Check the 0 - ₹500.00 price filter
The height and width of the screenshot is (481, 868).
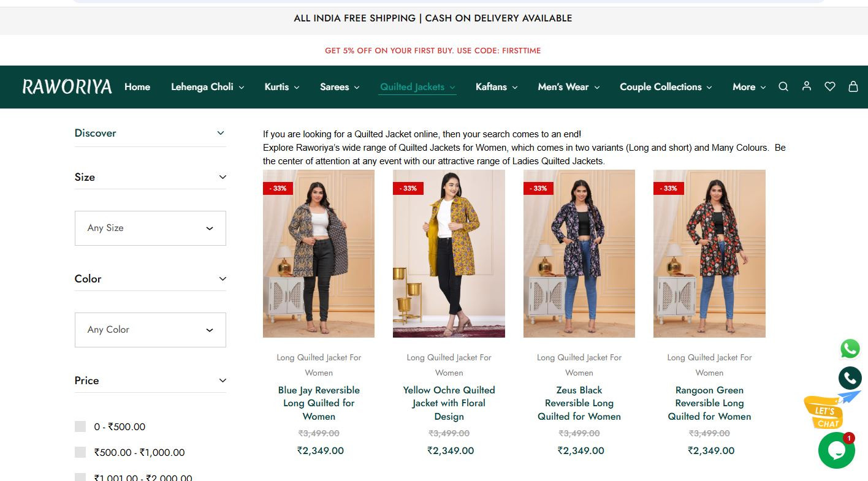(x=80, y=426)
